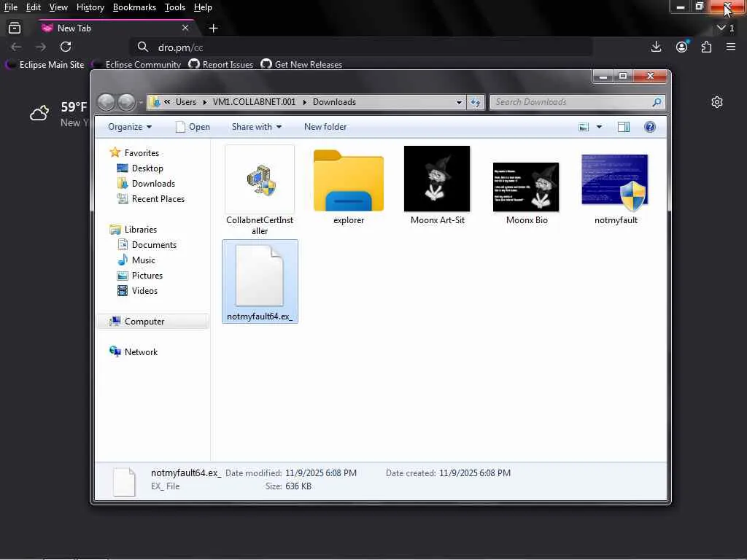The height and width of the screenshot is (560, 747).
Task: Open a new browser tab
Action: click(x=214, y=28)
